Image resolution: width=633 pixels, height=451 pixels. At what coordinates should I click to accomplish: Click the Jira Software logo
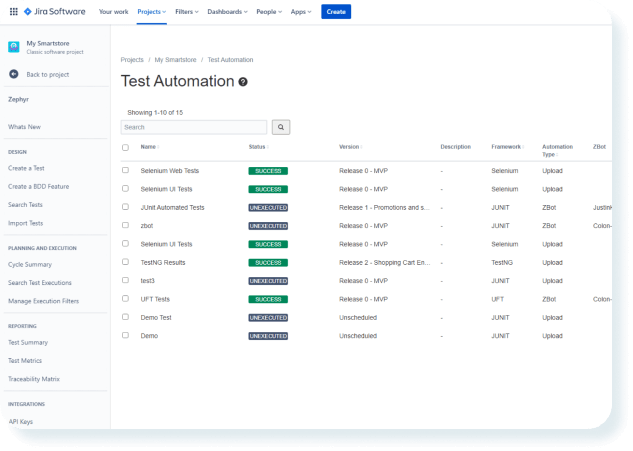(x=56, y=12)
